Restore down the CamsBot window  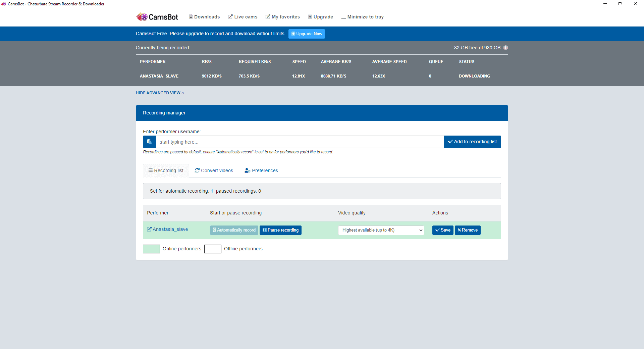coord(620,4)
